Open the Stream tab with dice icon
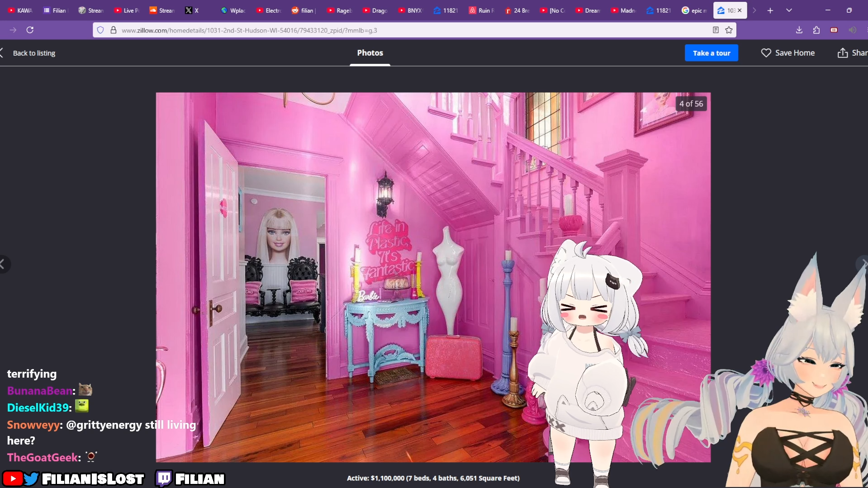Image resolution: width=868 pixels, height=488 pixels. (91, 10)
